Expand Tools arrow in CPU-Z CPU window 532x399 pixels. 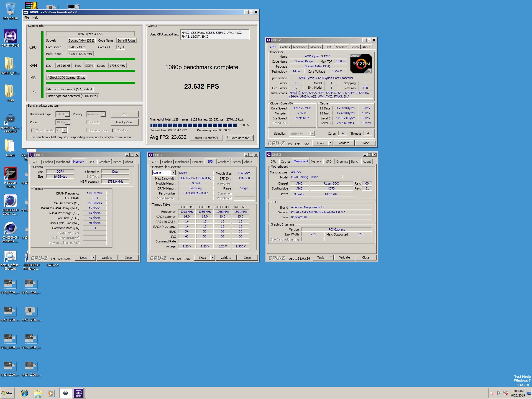pos(330,143)
